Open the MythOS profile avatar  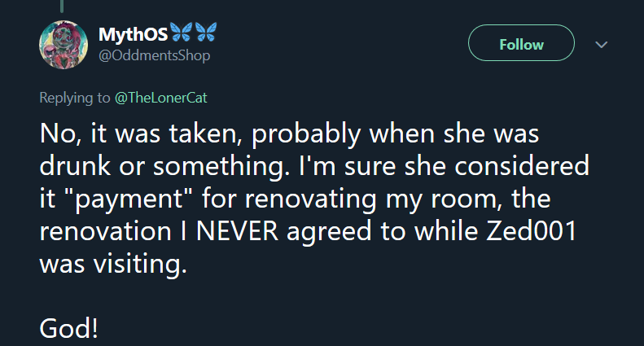point(64,45)
